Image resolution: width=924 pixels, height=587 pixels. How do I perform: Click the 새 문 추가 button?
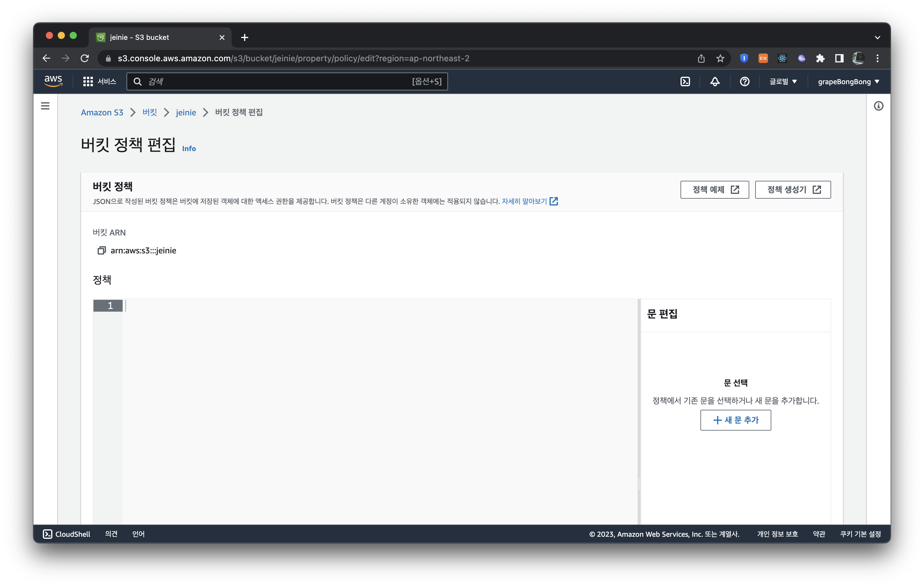click(735, 420)
